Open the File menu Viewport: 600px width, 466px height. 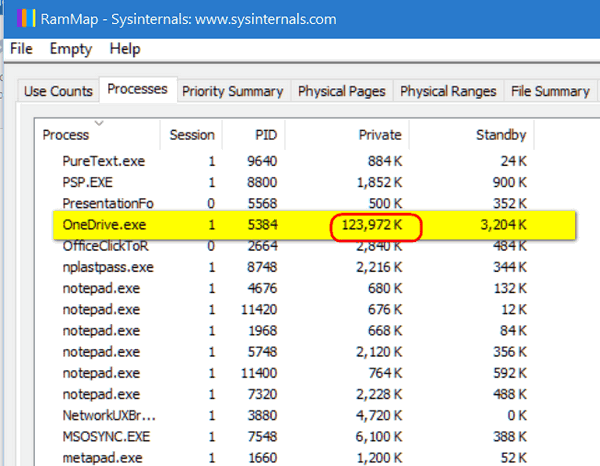pos(21,49)
